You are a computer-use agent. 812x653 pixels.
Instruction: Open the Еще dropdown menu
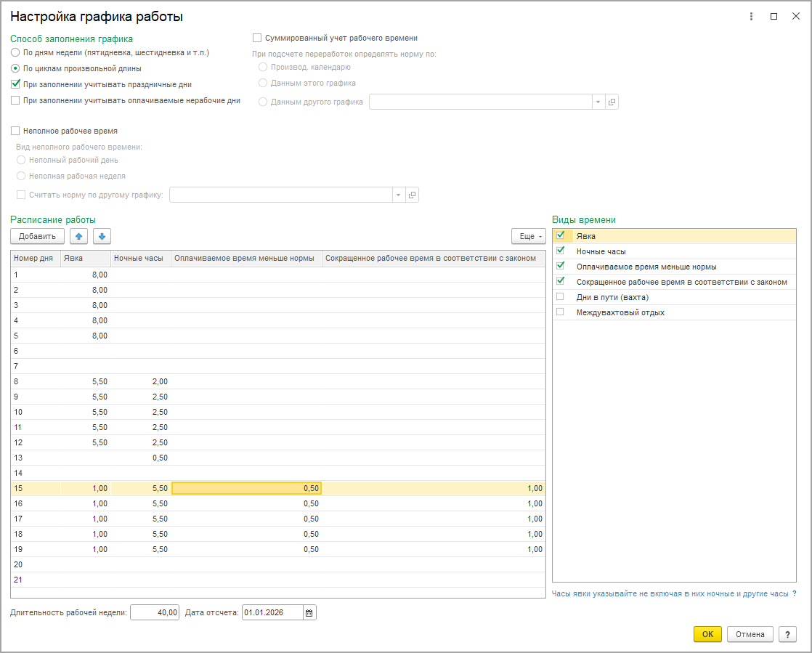tap(528, 236)
